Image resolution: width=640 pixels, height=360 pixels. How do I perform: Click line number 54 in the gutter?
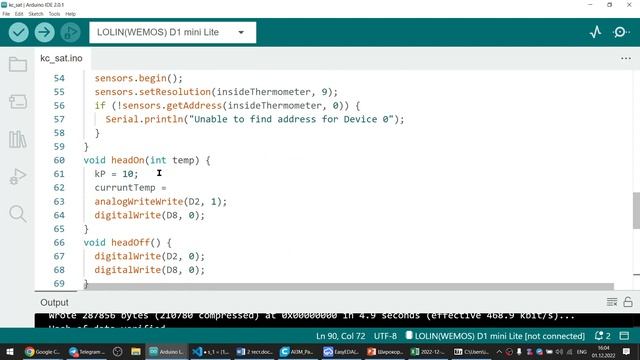pyautogui.click(x=59, y=78)
